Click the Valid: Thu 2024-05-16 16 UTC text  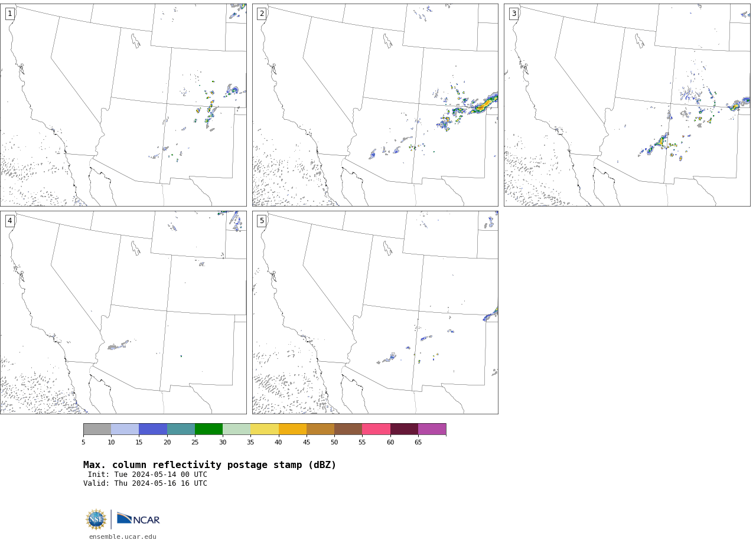(x=145, y=483)
